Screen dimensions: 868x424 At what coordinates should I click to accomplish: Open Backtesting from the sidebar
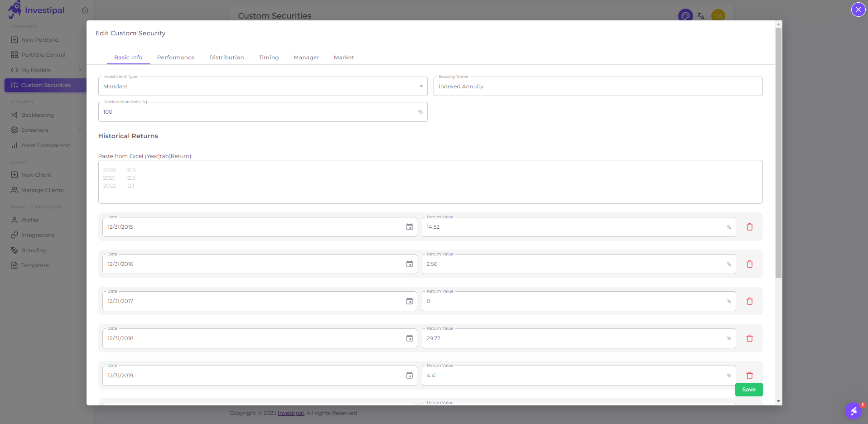36,115
